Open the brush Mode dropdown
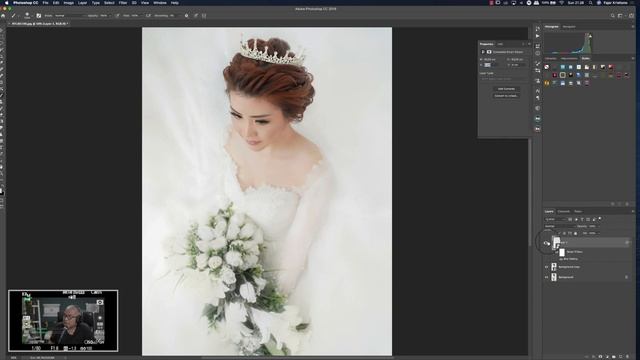Viewport: 640px width, 360px height. click(x=70, y=16)
